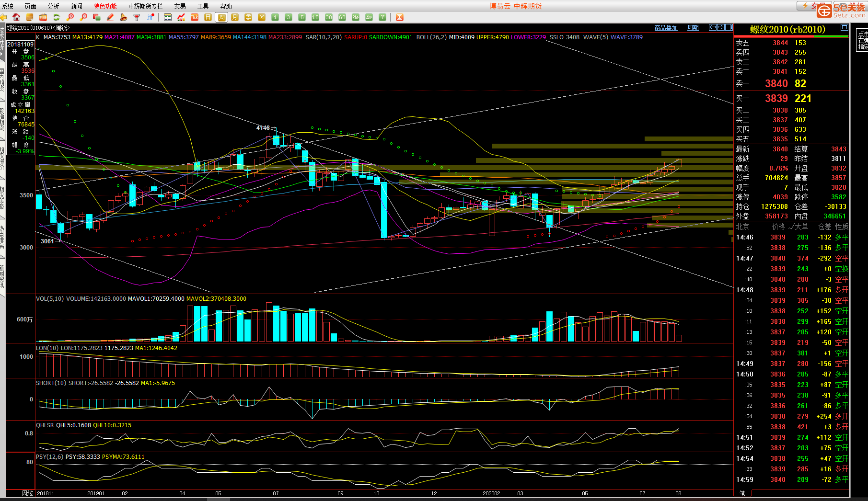Screen dimensions: 868x501
Task: Click the green refresh arrows icon
Action: (x=57, y=17)
